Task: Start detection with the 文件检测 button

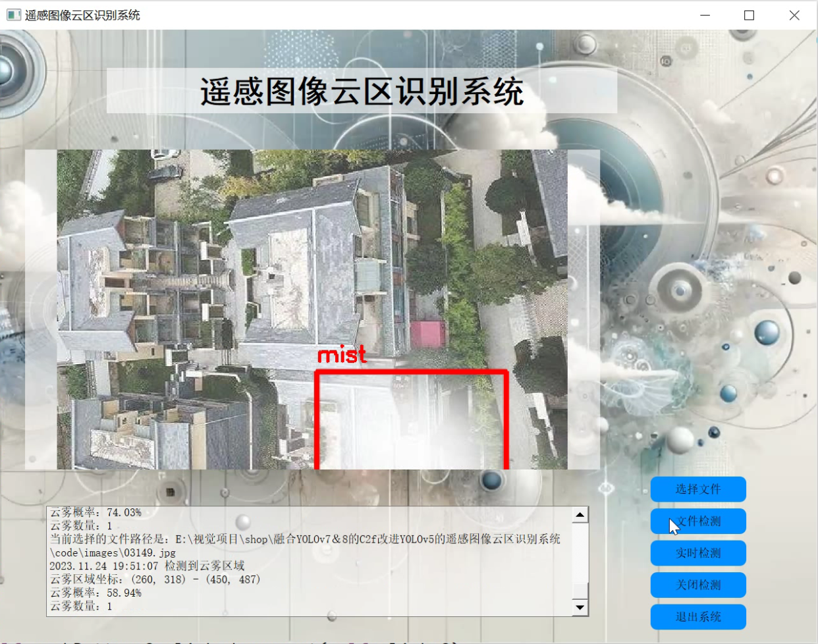Action: point(698,521)
